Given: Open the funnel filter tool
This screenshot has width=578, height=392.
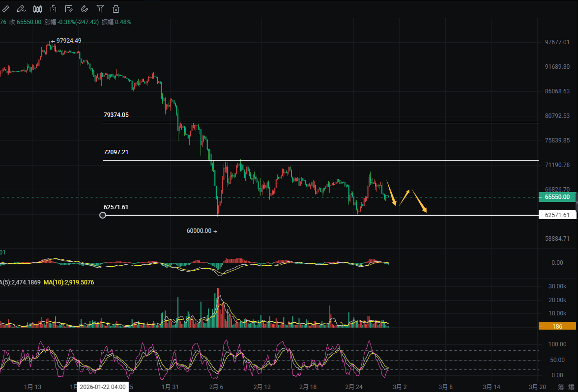Looking at the screenshot, I should coord(100,8).
